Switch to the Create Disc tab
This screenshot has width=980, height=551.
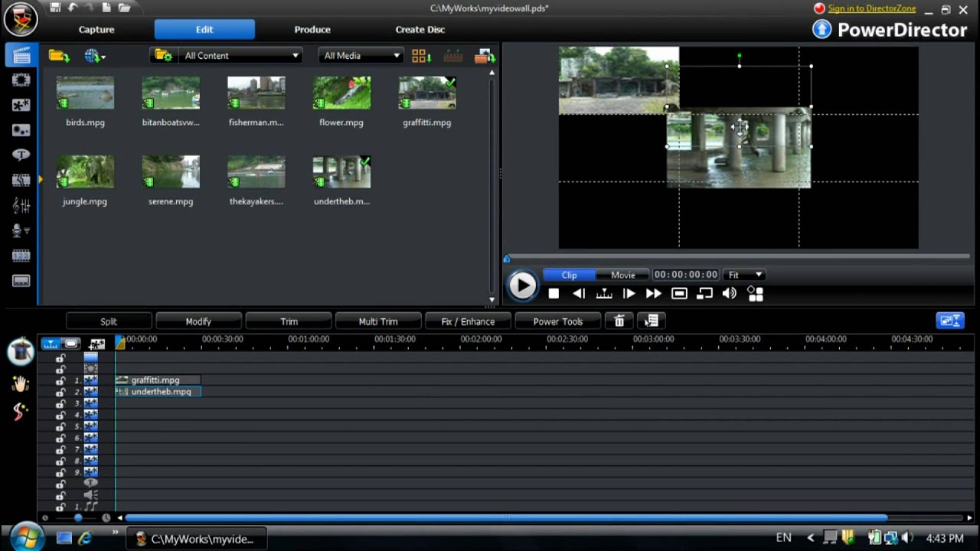(420, 30)
